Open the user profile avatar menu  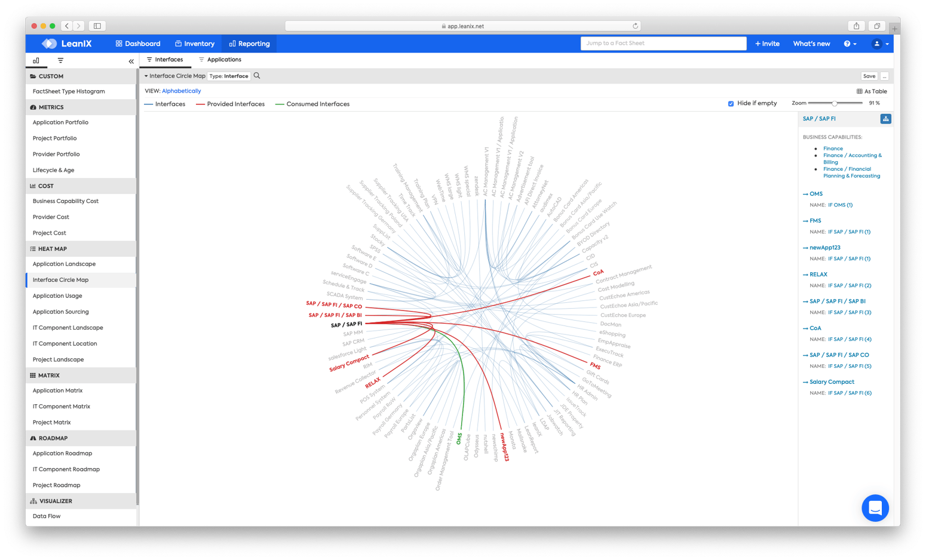880,44
